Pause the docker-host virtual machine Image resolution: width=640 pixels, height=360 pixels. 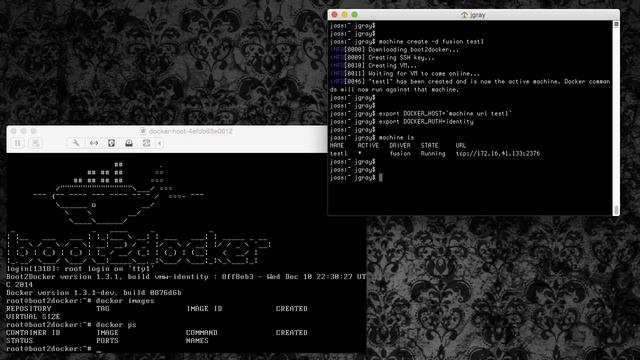tap(18, 143)
